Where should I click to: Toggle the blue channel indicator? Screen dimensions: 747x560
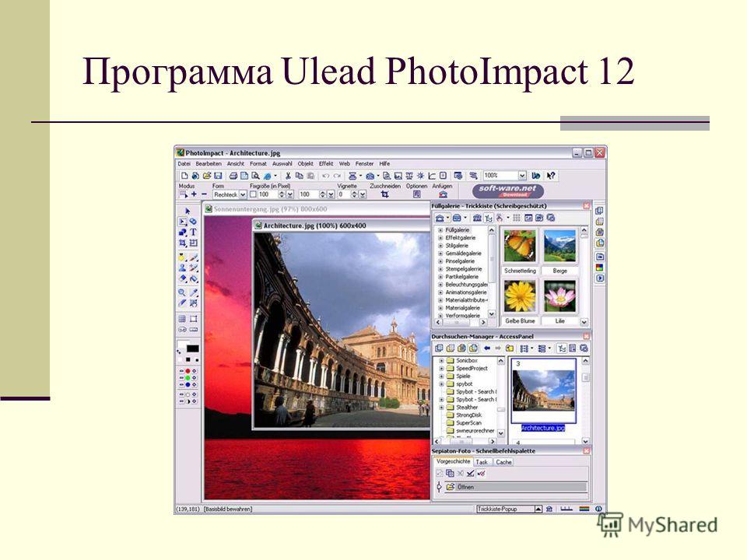[188, 384]
